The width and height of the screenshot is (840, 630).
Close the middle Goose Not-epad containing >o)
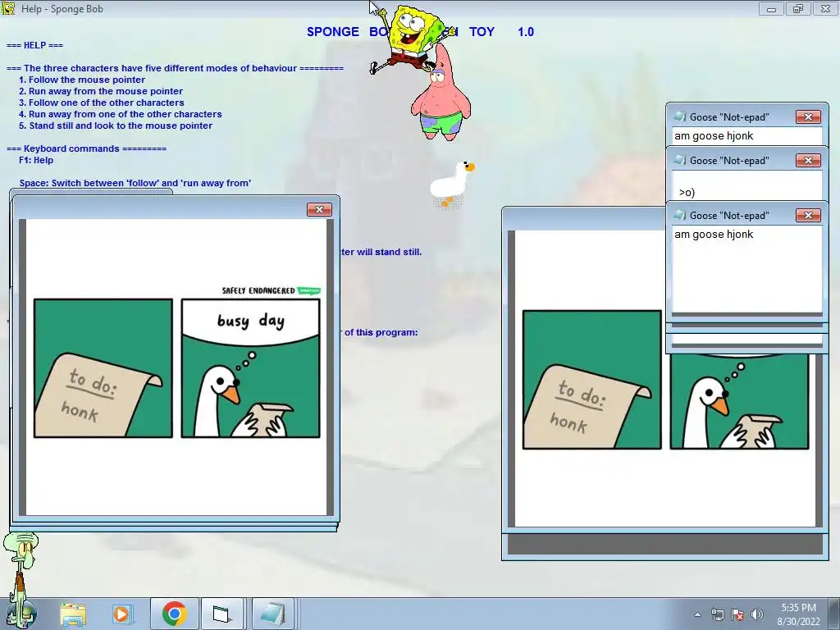point(808,160)
